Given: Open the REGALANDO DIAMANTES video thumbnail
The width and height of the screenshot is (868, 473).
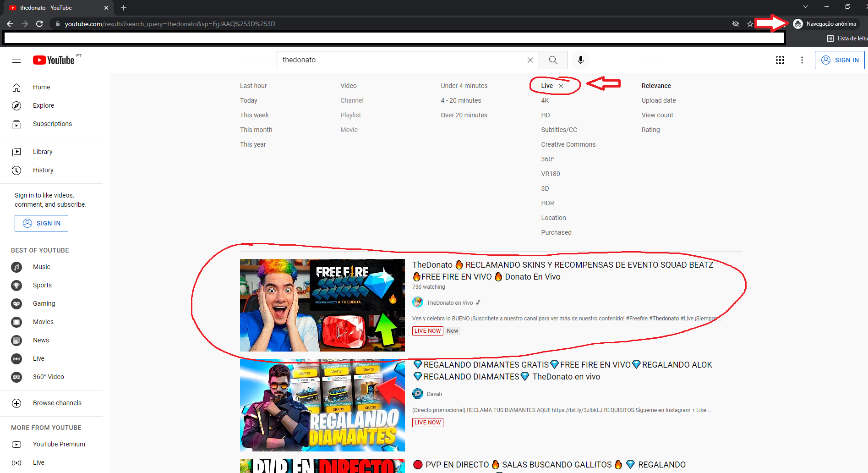Looking at the screenshot, I should click(x=322, y=405).
